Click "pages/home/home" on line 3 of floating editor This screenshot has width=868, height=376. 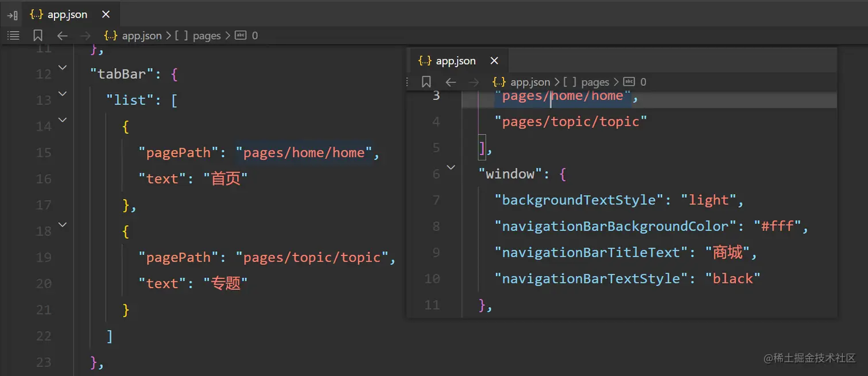(563, 96)
